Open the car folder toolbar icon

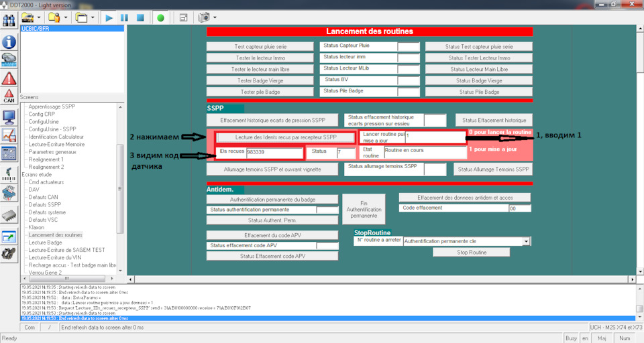[28, 17]
